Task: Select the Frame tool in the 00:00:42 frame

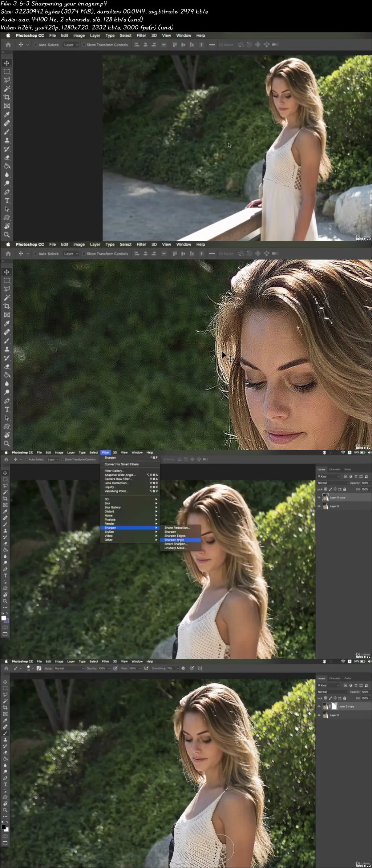Action: [7, 315]
